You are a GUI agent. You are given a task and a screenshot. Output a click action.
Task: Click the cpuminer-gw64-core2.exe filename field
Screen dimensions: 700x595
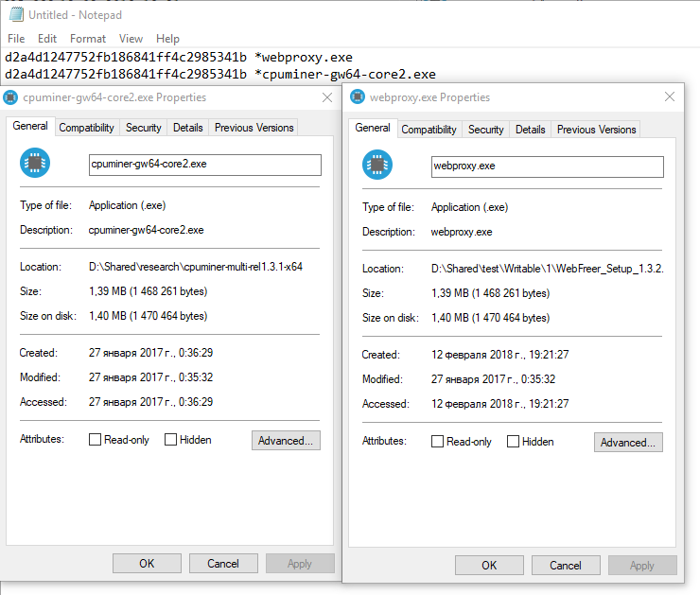click(205, 165)
